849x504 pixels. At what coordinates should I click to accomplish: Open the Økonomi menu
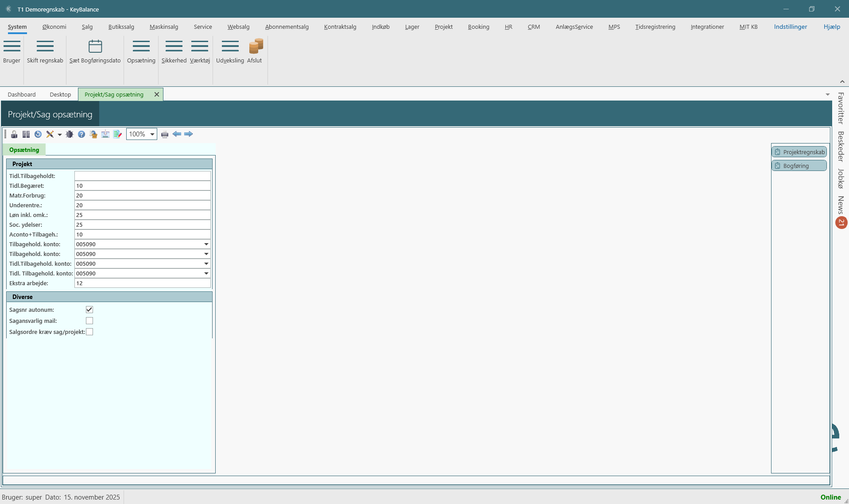tap(54, 27)
